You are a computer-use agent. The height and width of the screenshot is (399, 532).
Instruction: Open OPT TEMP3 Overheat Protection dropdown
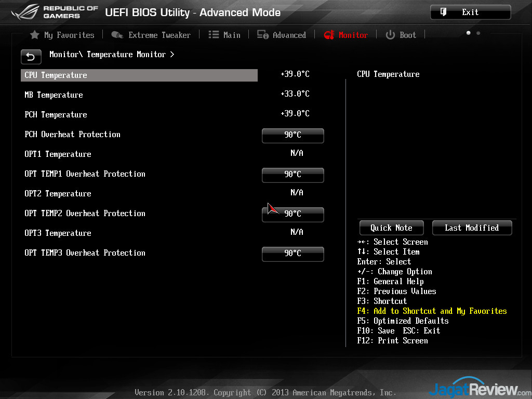pos(293,254)
